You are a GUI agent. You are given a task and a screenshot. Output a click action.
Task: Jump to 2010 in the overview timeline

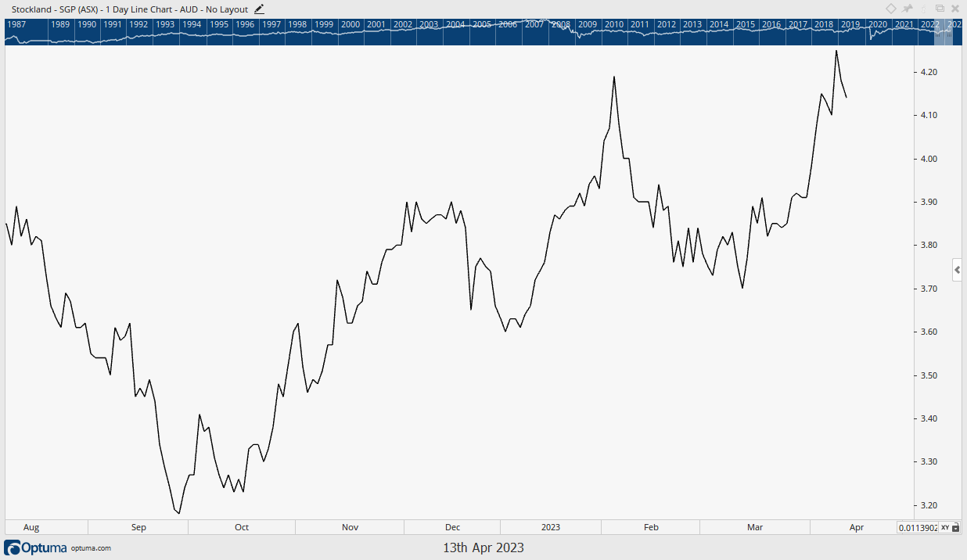click(613, 24)
